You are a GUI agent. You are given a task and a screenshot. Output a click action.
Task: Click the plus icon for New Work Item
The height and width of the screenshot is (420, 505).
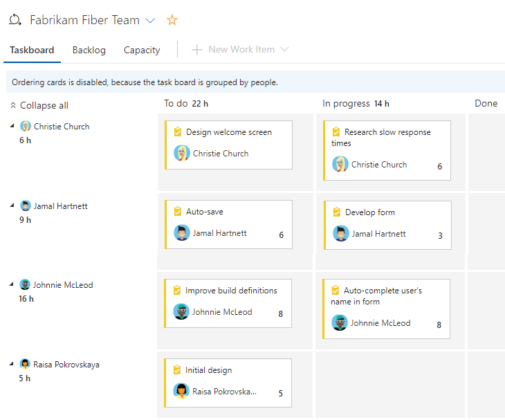pos(197,50)
